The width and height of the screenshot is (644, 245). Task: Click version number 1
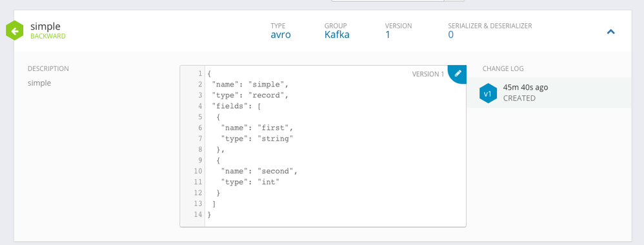(387, 34)
